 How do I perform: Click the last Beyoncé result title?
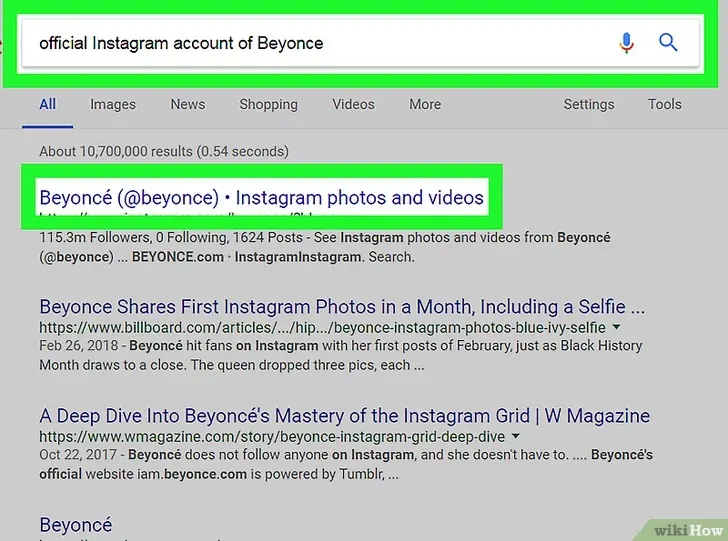point(76,524)
